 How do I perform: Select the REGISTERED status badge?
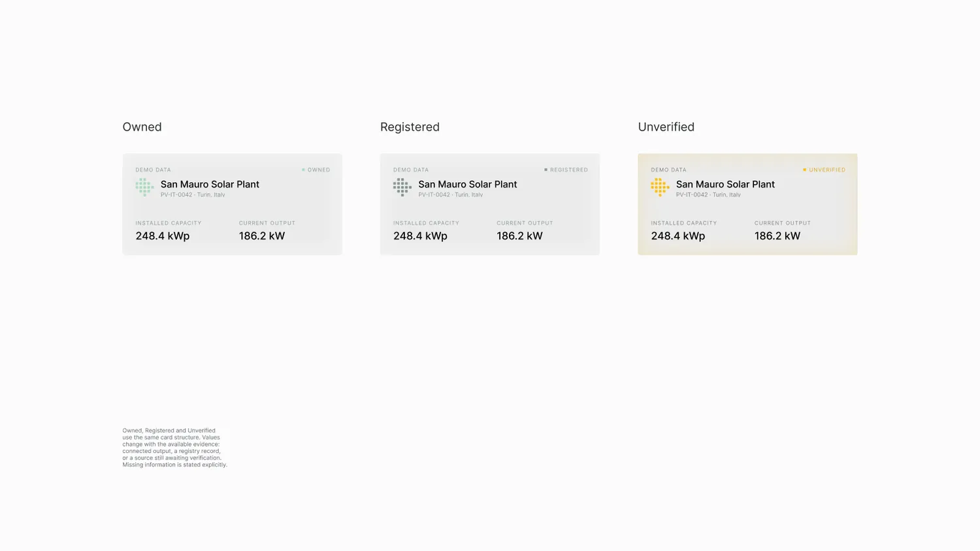[566, 170]
